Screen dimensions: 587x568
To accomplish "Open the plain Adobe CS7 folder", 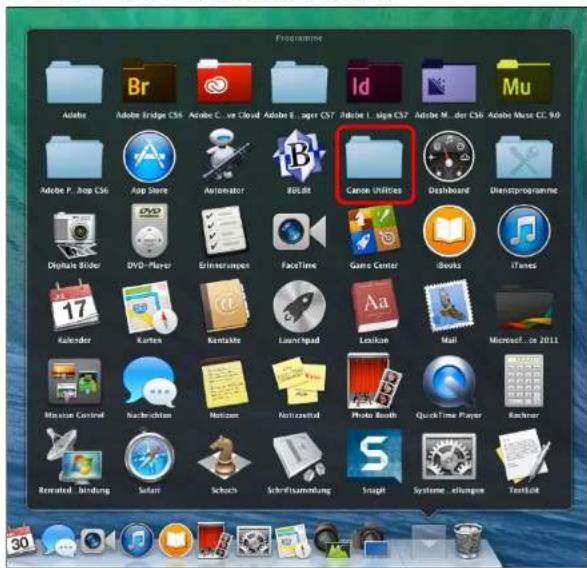I will pos(299,83).
